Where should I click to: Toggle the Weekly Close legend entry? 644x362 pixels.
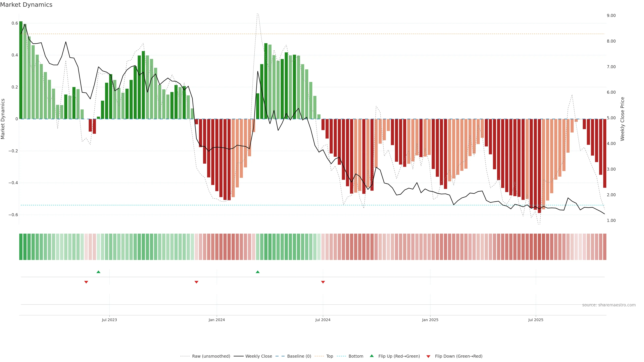click(x=258, y=356)
